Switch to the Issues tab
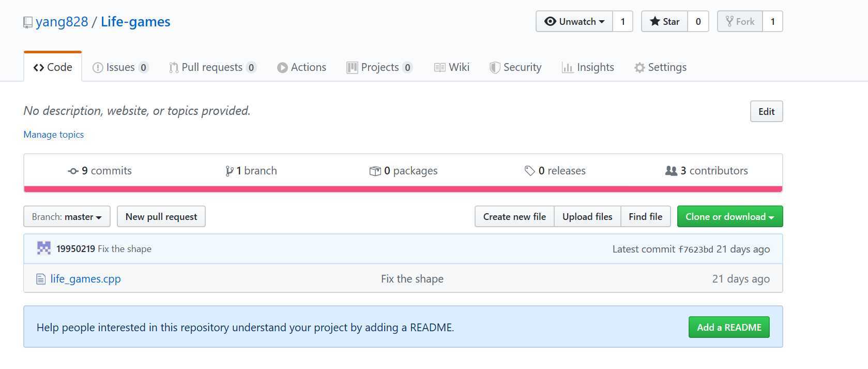Screen dimensions: 868x369 coord(120,67)
